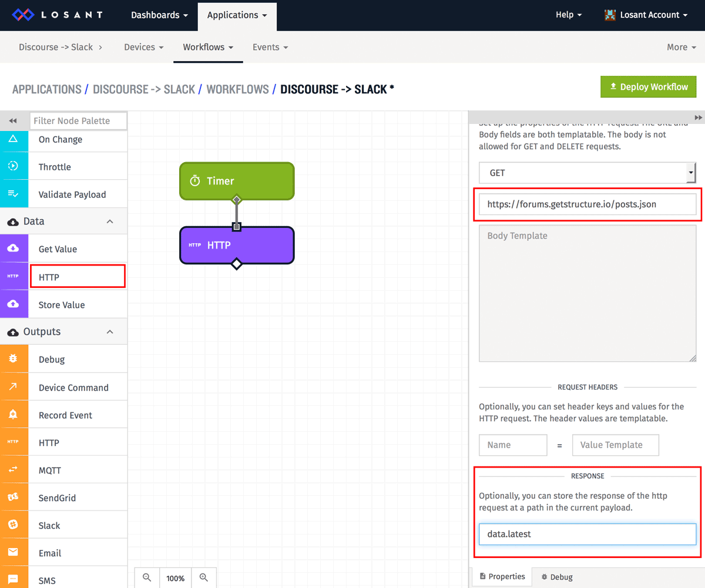Select the Record Event palette label
Screen dimensions: 705x588
(x=65, y=415)
